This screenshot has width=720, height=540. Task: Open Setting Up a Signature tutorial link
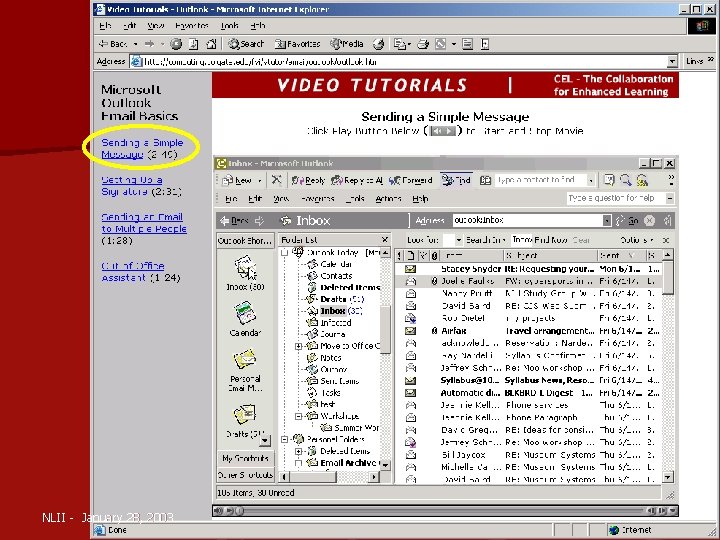click(132, 186)
